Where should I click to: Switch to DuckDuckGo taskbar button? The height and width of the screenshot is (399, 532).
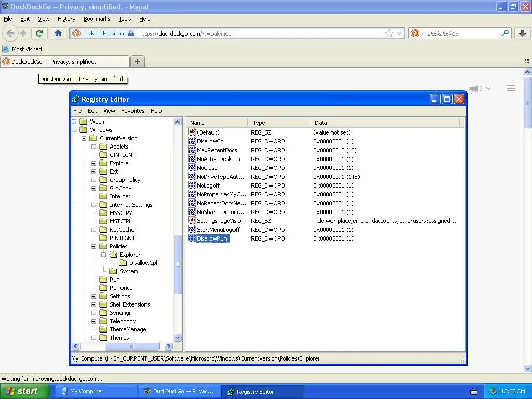(x=179, y=392)
